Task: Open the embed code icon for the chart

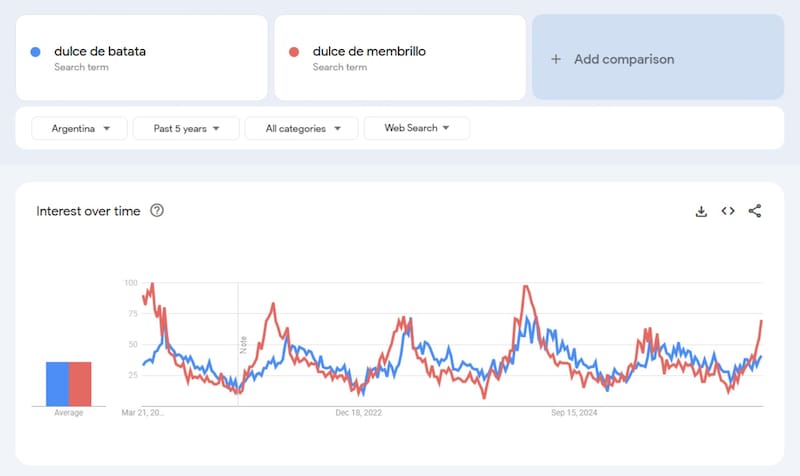Action: pos(728,211)
